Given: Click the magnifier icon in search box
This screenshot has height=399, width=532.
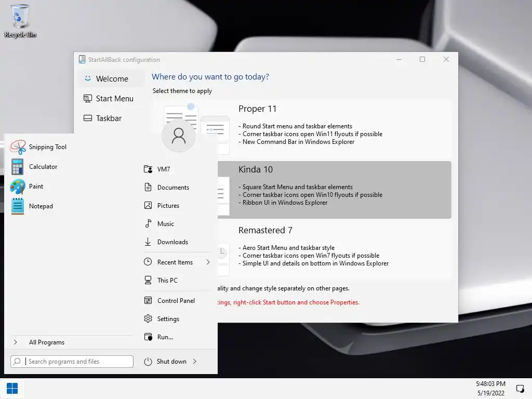Looking at the screenshot, I should click(17, 362).
